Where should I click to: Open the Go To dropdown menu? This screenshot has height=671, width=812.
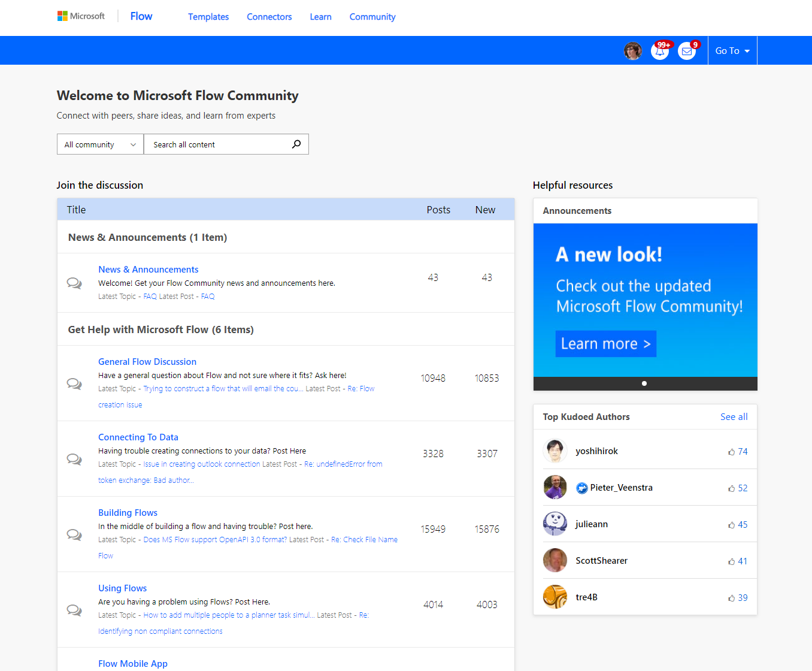click(732, 51)
